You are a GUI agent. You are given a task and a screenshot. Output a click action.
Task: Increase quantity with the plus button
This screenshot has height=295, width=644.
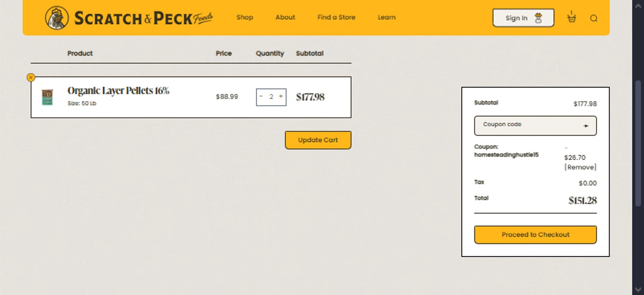(281, 97)
